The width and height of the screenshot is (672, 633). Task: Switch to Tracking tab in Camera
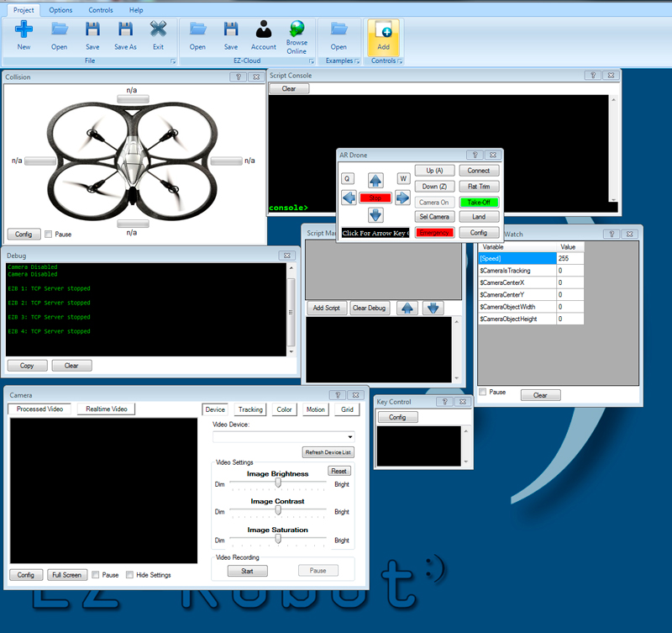250,409
